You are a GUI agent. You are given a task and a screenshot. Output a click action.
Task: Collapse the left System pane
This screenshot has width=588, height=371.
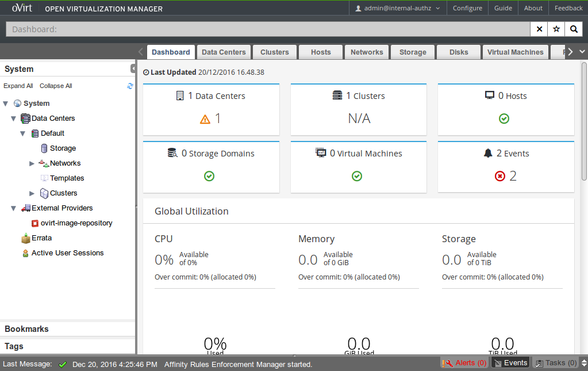coord(133,68)
